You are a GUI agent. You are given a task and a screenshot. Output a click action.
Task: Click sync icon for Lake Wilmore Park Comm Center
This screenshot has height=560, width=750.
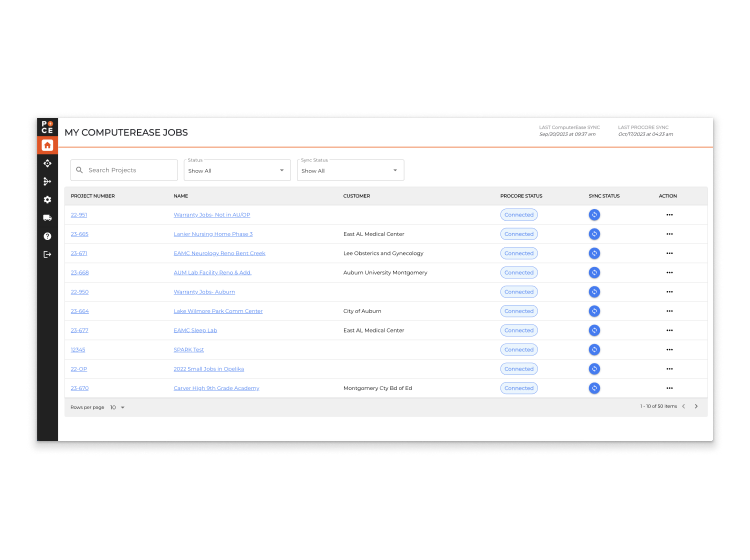[x=594, y=311]
